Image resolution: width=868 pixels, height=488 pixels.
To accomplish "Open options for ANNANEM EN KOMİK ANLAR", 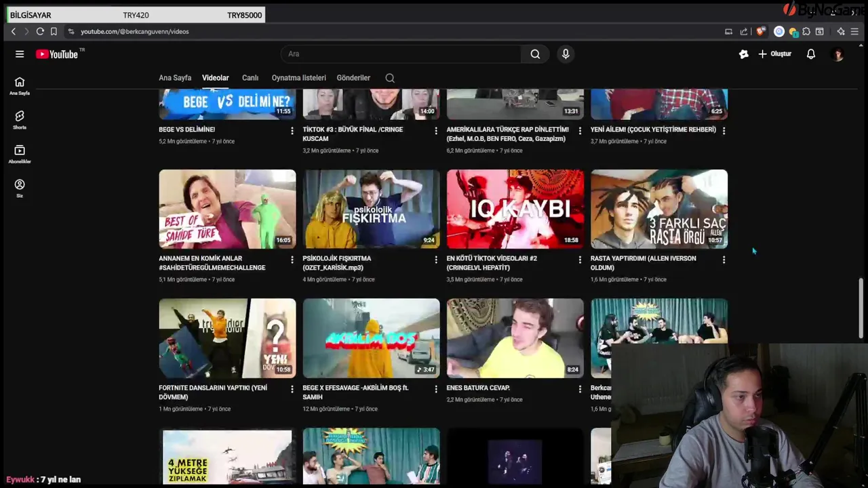I will 292,260.
